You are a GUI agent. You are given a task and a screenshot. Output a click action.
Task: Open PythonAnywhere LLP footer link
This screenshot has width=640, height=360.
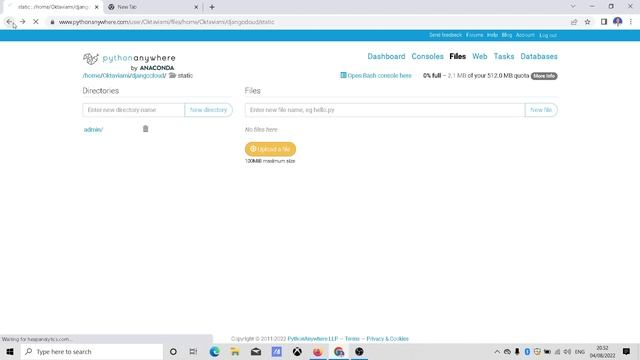pyautogui.click(x=313, y=339)
